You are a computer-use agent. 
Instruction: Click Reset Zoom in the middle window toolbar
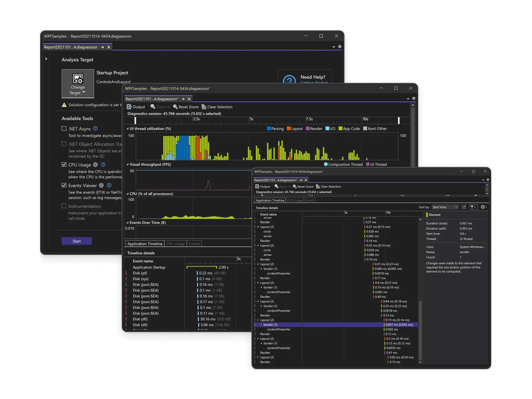(186, 107)
